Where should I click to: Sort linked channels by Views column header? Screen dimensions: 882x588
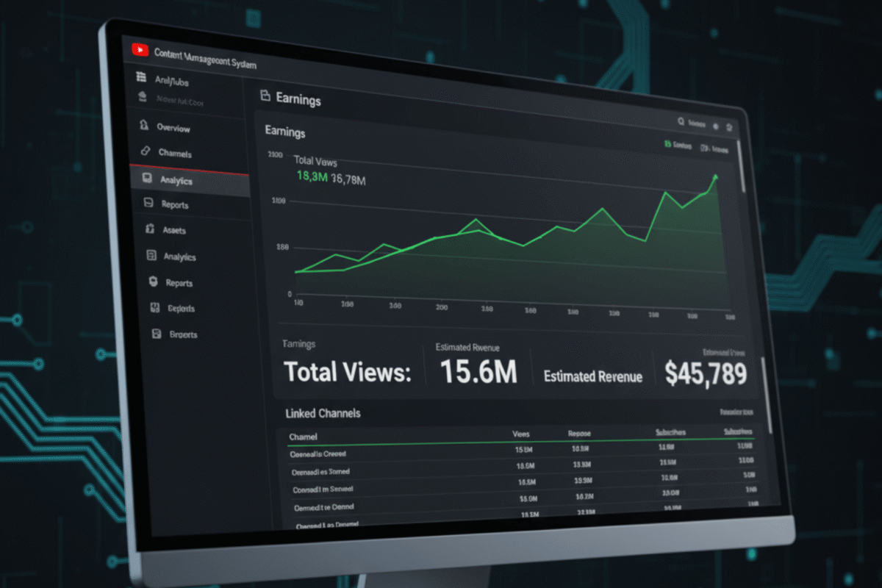(x=520, y=434)
